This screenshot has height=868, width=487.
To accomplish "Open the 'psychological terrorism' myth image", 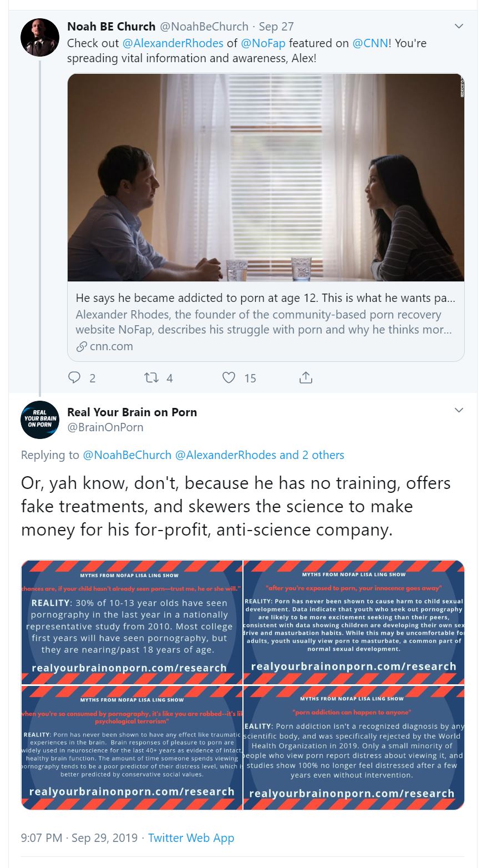I will point(132,747).
